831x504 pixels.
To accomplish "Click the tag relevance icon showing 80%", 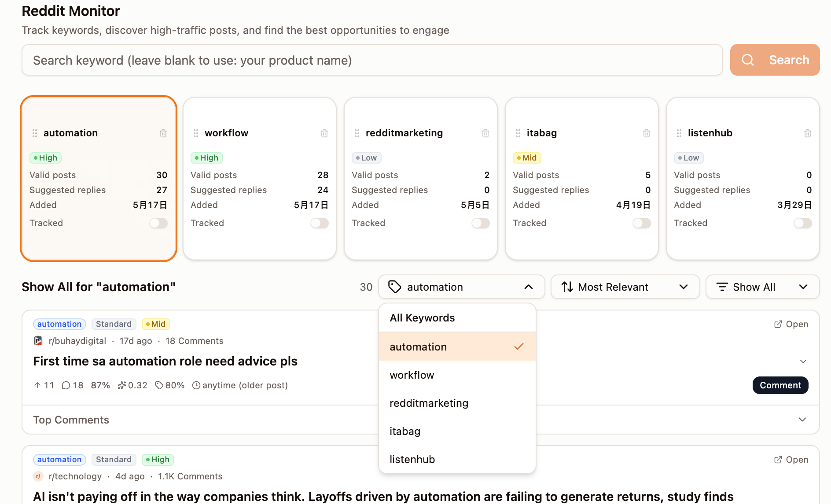I will point(159,385).
